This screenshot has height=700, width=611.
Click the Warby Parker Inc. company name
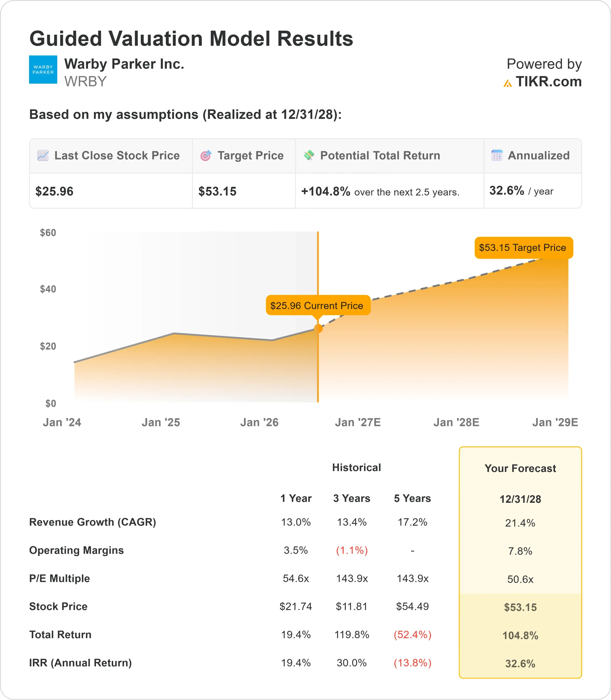[124, 64]
